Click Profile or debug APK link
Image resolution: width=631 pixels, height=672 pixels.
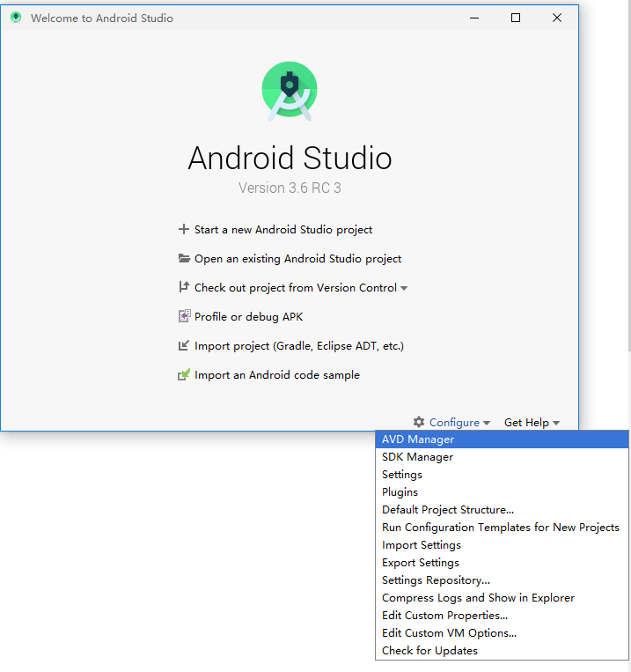(248, 317)
